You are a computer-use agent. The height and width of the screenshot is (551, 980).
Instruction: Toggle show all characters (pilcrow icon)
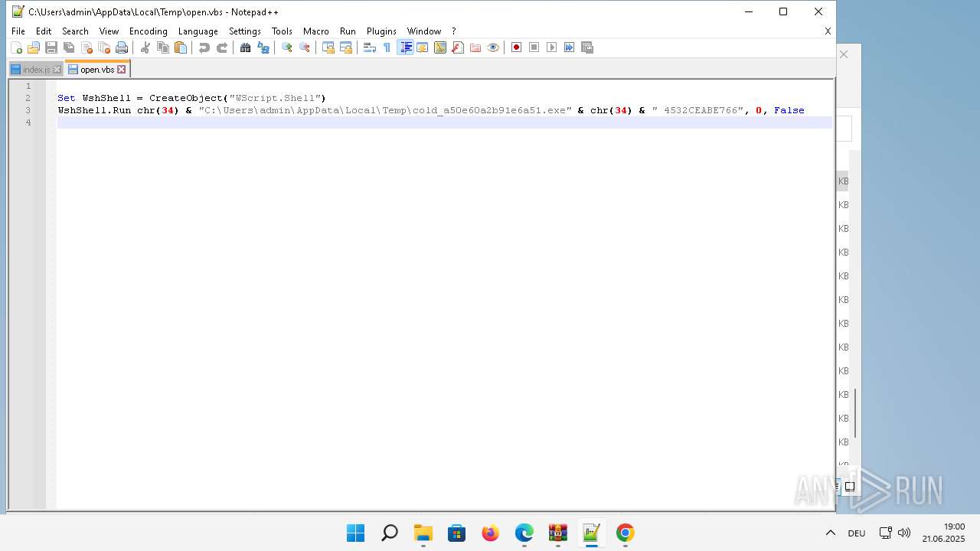tap(387, 47)
